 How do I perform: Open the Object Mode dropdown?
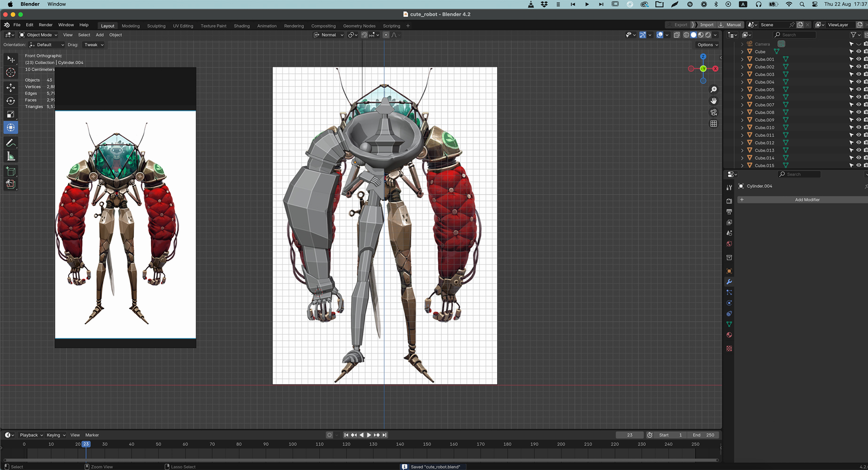tap(38, 35)
